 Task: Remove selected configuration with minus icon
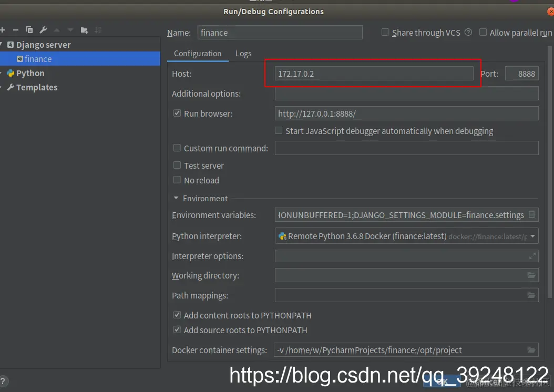[16, 30]
